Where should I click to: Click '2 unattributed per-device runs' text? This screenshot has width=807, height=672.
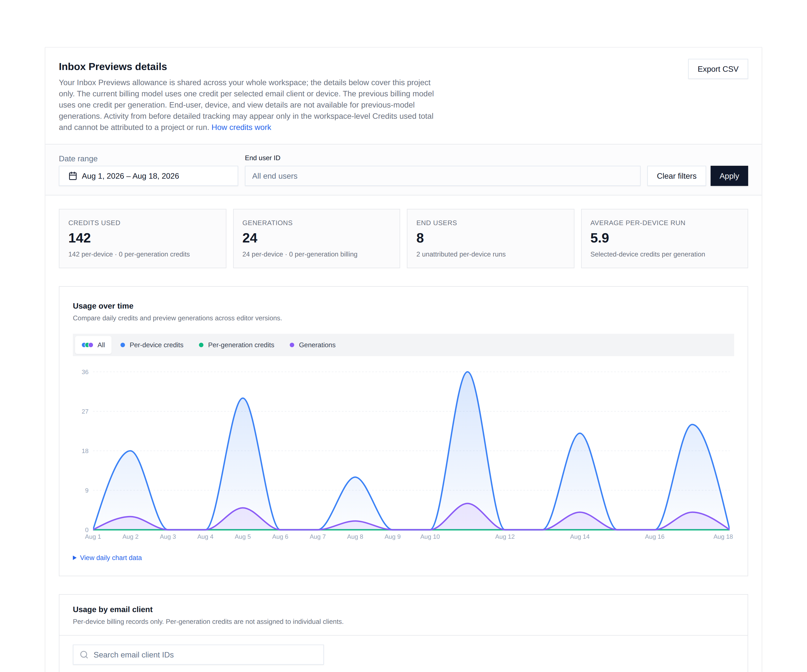coord(461,254)
